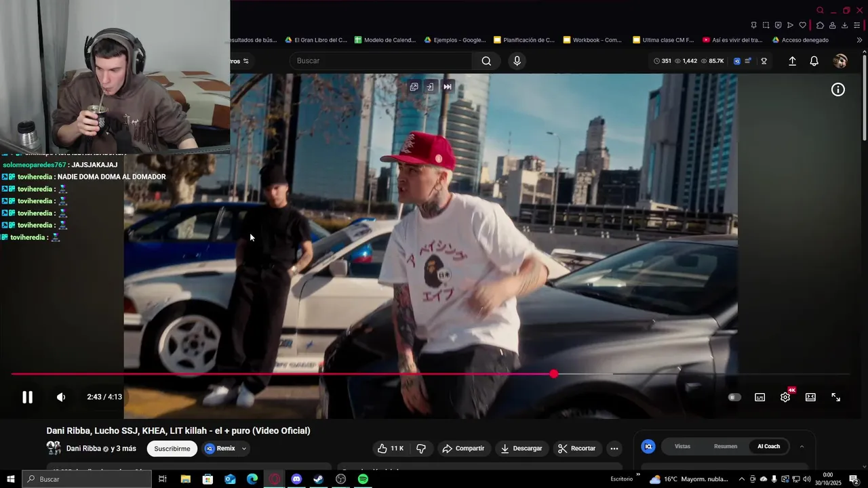868x488 pixels.
Task: Pause the video with the pause button
Action: pos(27,397)
